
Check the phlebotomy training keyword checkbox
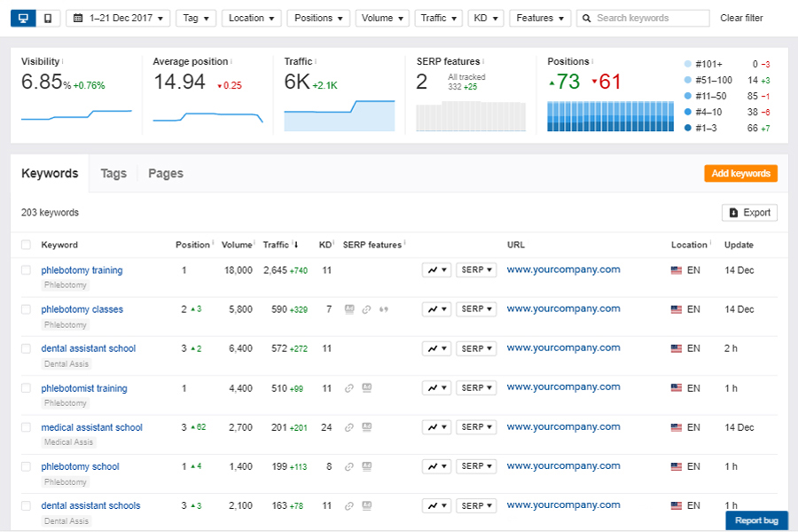[26, 270]
